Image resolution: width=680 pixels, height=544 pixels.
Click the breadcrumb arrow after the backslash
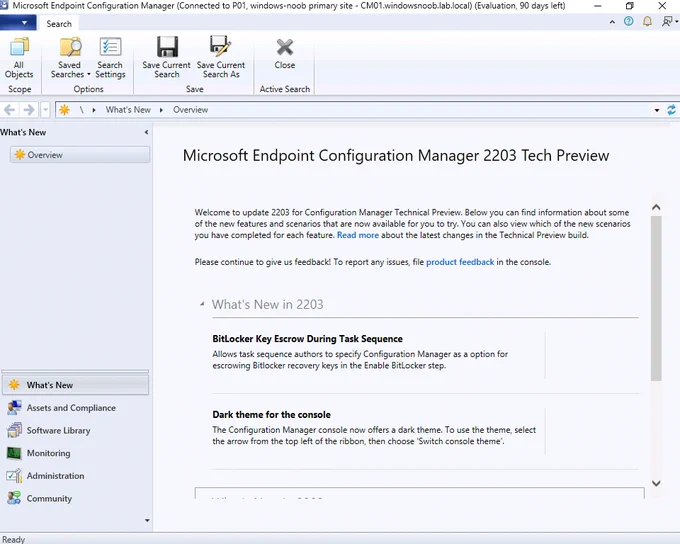pos(94,110)
